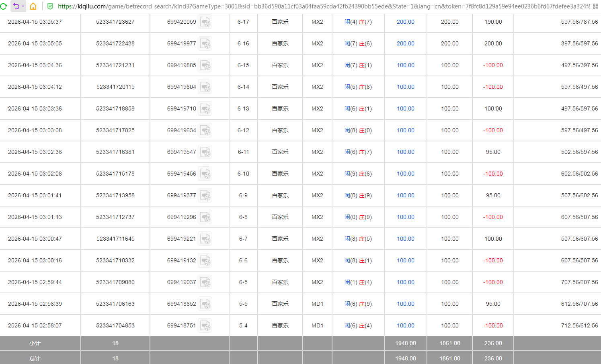Click replay icon beside 699419296
This screenshot has height=364, width=601.
pyautogui.click(x=205, y=217)
